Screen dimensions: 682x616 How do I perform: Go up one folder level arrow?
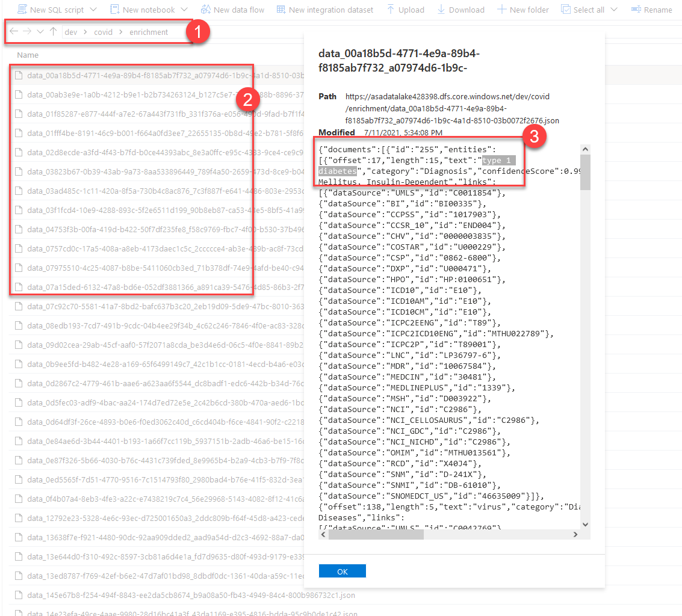point(54,32)
